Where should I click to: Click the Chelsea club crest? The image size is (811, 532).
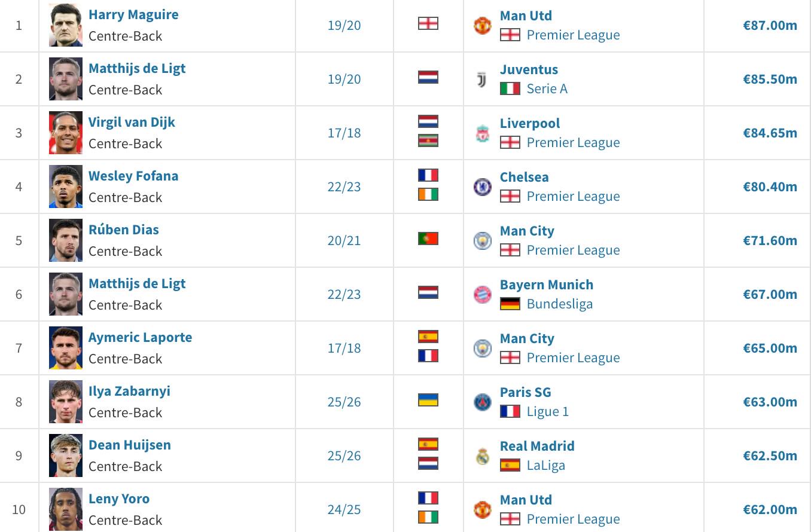click(482, 187)
